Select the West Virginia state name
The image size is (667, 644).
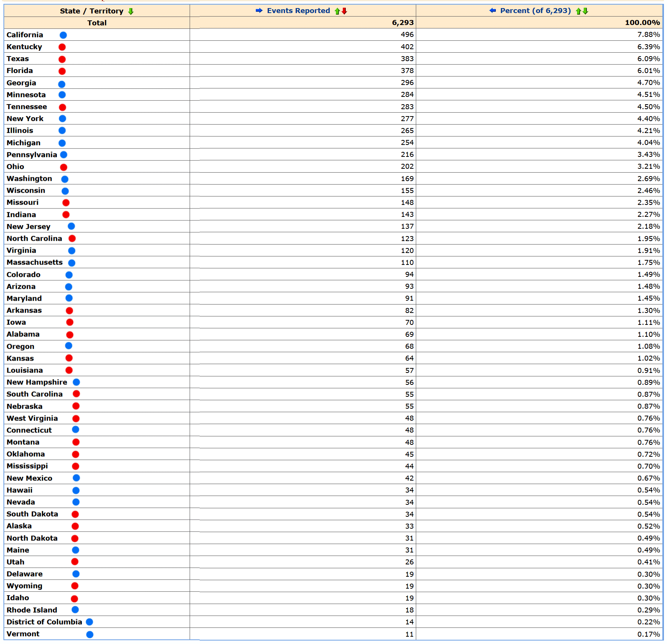(x=32, y=419)
